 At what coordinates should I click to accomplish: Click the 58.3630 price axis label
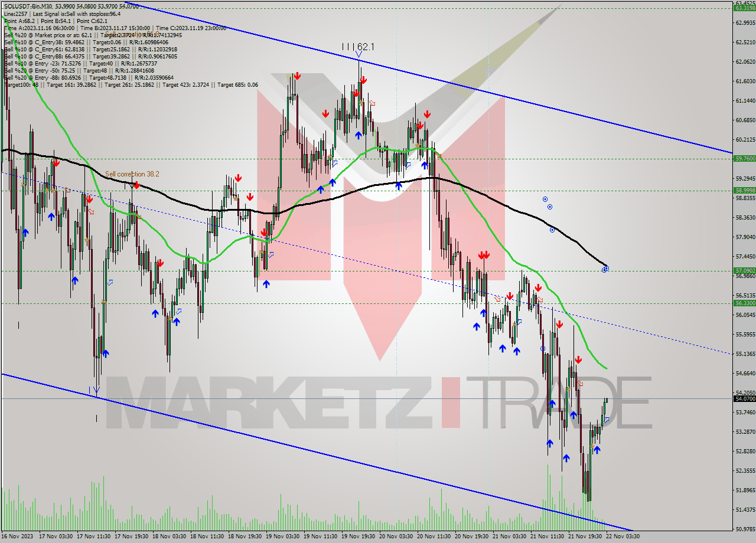pos(744,217)
